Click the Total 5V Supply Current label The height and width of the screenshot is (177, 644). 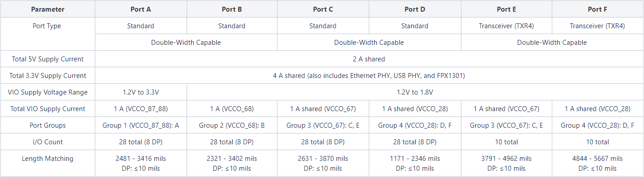pyautogui.click(x=47, y=59)
